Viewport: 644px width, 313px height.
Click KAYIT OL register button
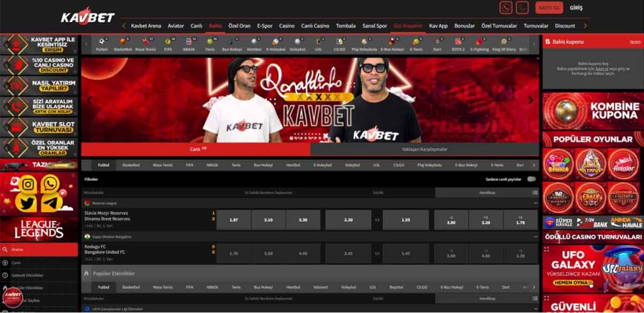pos(549,8)
